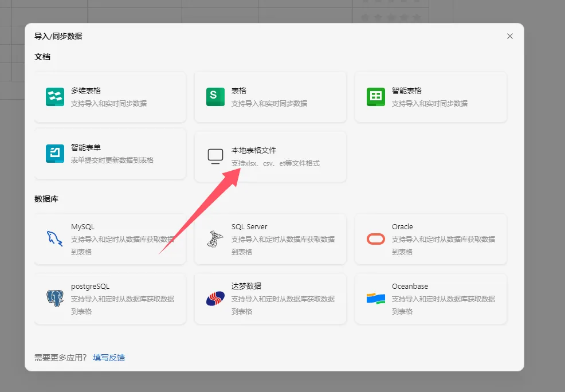The height and width of the screenshot is (392, 565).
Task: Click the MySQL dolphin icon
Action: 55,239
